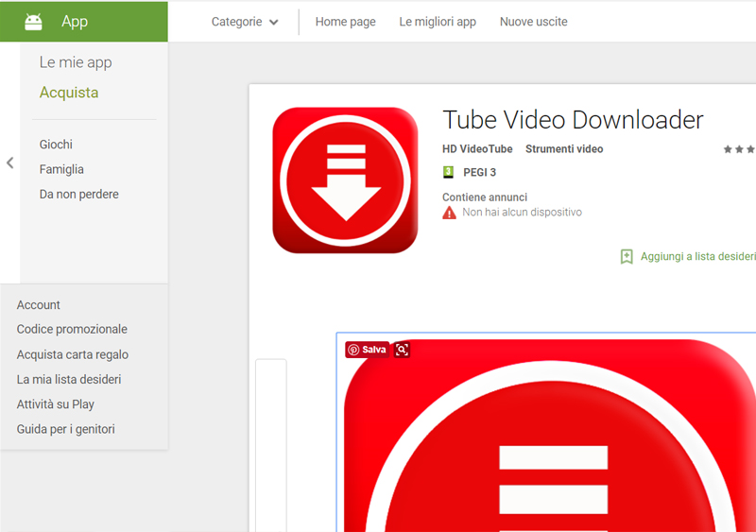756x532 pixels.
Task: Open La mia lista desideri
Action: tap(68, 379)
